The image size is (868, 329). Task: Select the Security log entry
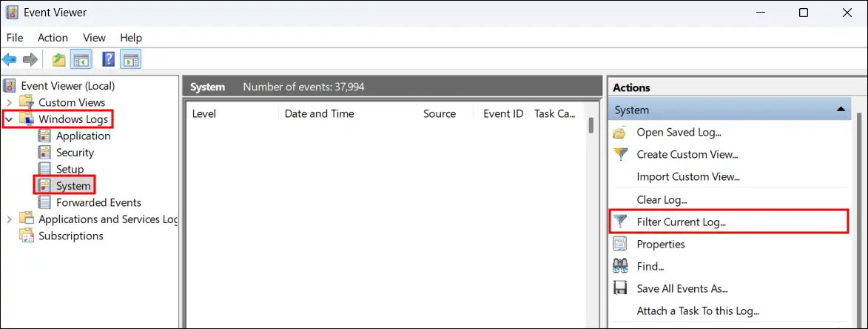click(x=75, y=153)
